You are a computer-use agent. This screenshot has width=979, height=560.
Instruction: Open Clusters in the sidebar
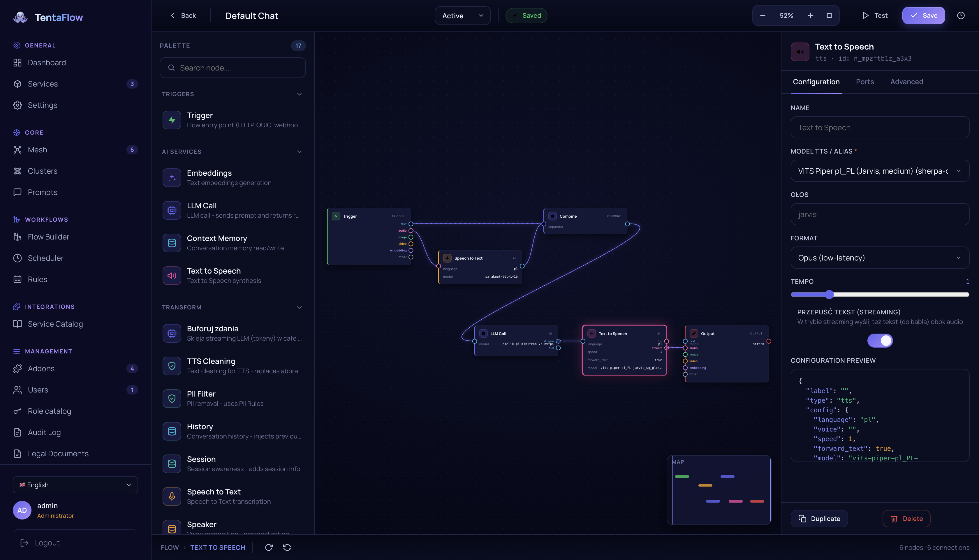75,171
